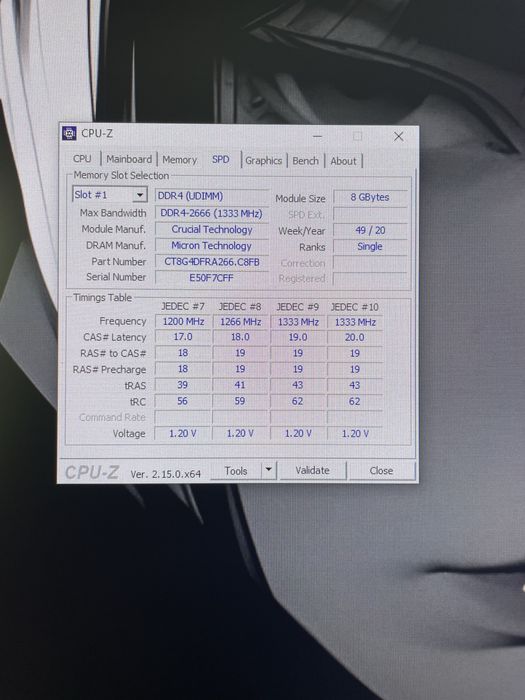Click the 8 GBytes module size value

370,197
